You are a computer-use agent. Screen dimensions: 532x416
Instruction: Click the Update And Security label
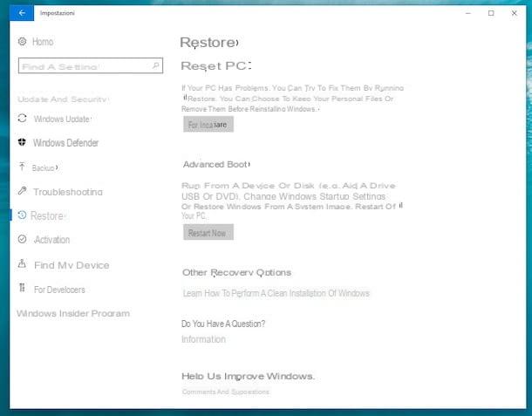point(63,99)
